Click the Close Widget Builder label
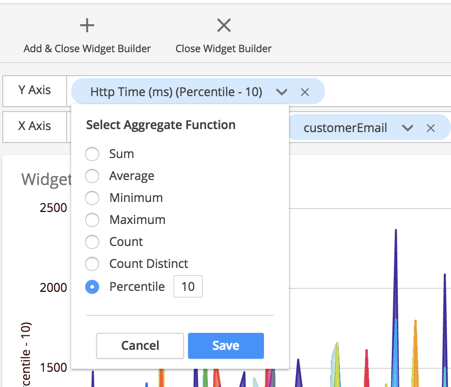 224,49
